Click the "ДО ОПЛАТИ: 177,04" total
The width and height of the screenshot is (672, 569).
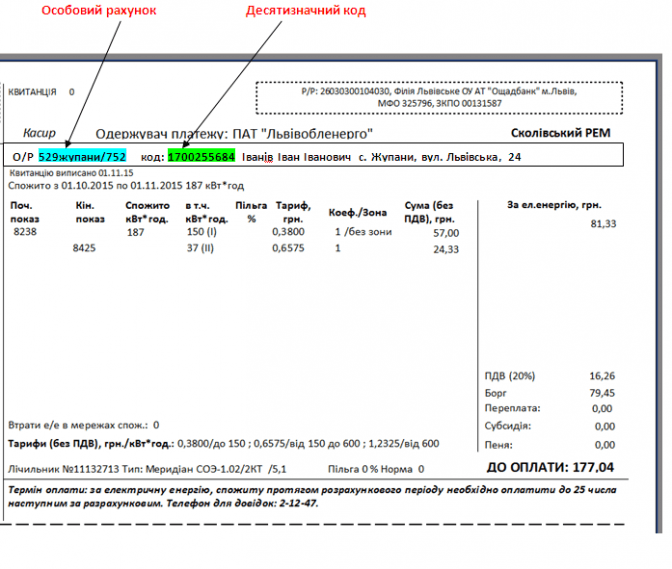(x=551, y=467)
